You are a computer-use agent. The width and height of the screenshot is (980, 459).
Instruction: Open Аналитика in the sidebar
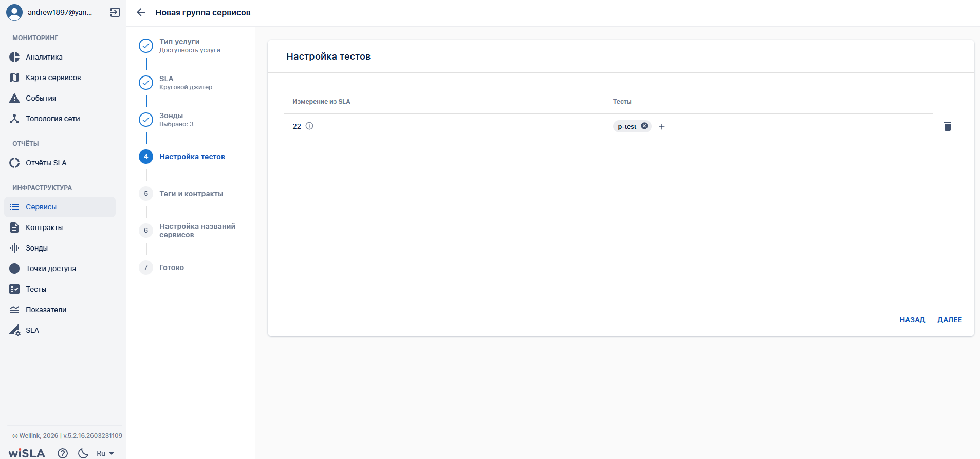coord(44,57)
